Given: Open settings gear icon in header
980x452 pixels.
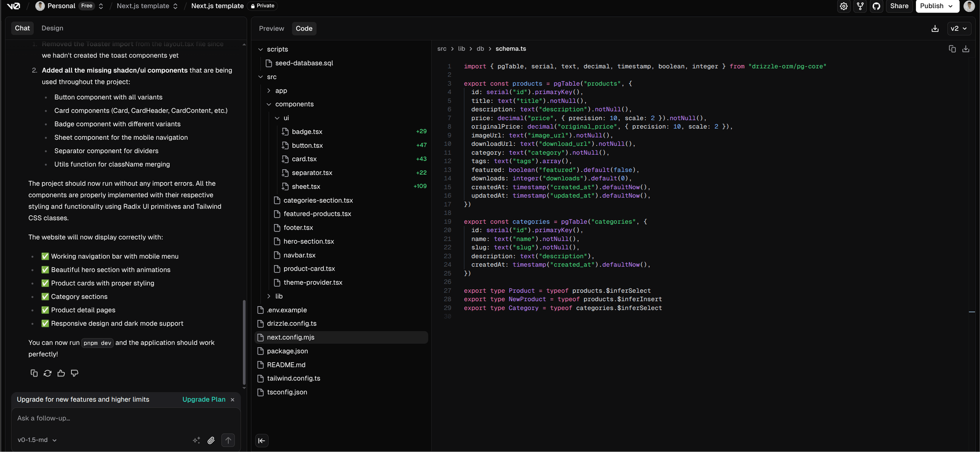Looking at the screenshot, I should [x=844, y=6].
